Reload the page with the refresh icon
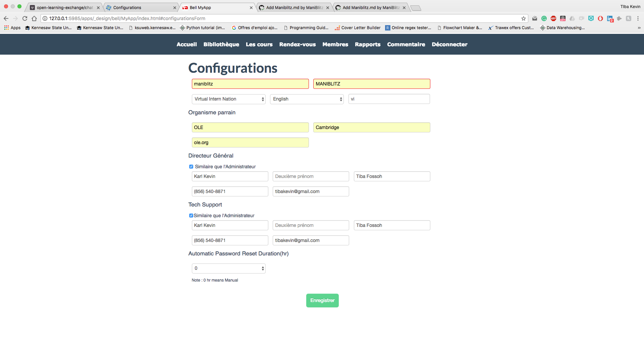644x362 pixels. pos(25,18)
